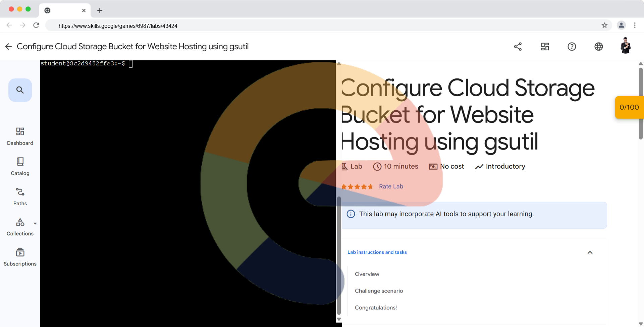644x327 pixels.
Task: Click the five-star rating
Action: tap(357, 187)
